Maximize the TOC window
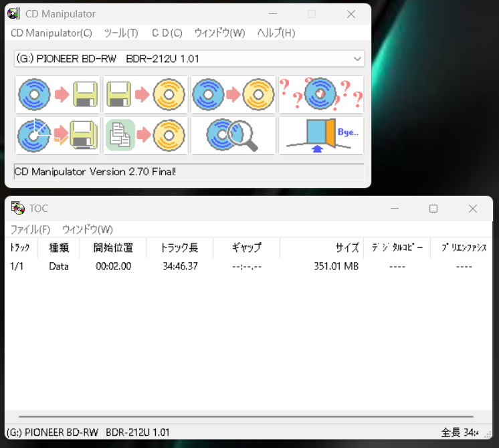Image resolution: width=499 pixels, height=448 pixels. [433, 209]
